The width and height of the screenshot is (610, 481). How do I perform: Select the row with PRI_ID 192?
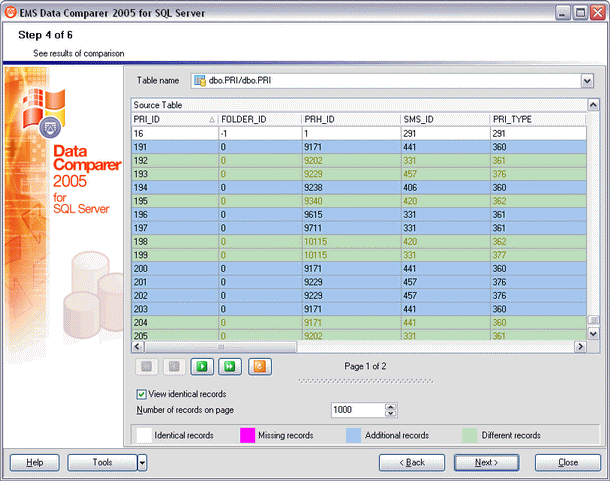[359, 161]
